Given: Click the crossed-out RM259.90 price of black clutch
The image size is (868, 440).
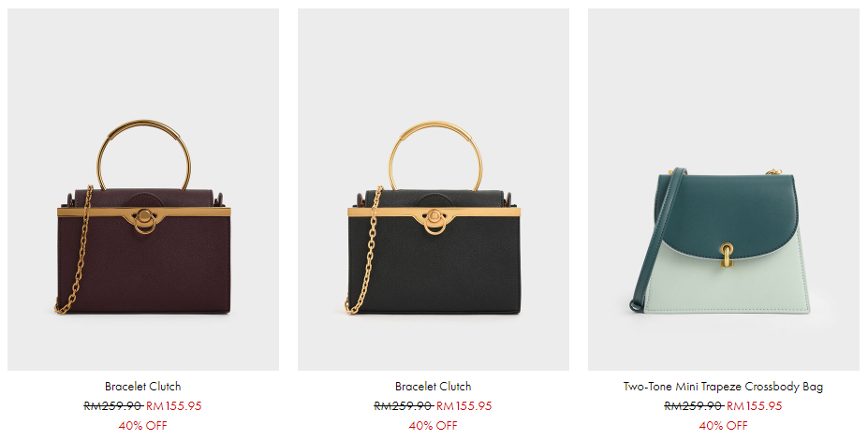Looking at the screenshot, I should click(404, 405).
